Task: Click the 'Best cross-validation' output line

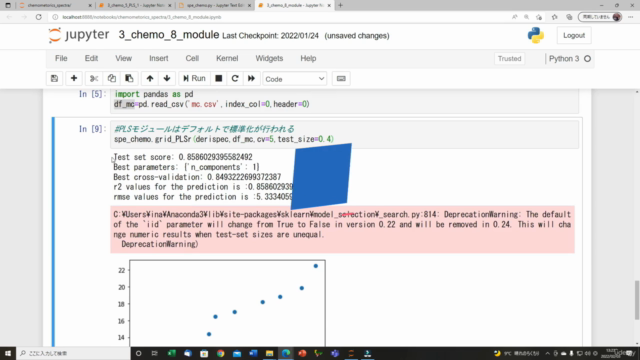Action: click(x=197, y=177)
